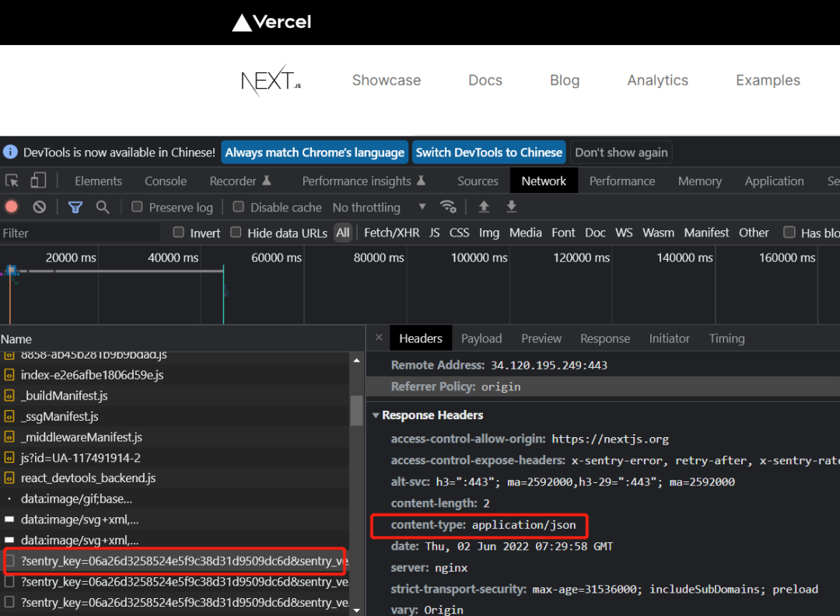Image resolution: width=840 pixels, height=616 pixels.
Task: Open the network search magnifier
Action: tap(103, 207)
